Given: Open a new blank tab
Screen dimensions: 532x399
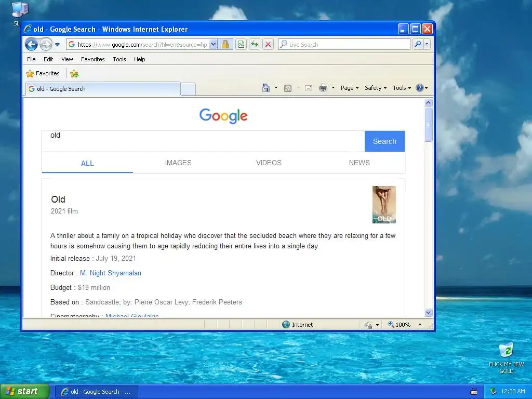Looking at the screenshot, I should tap(188, 89).
